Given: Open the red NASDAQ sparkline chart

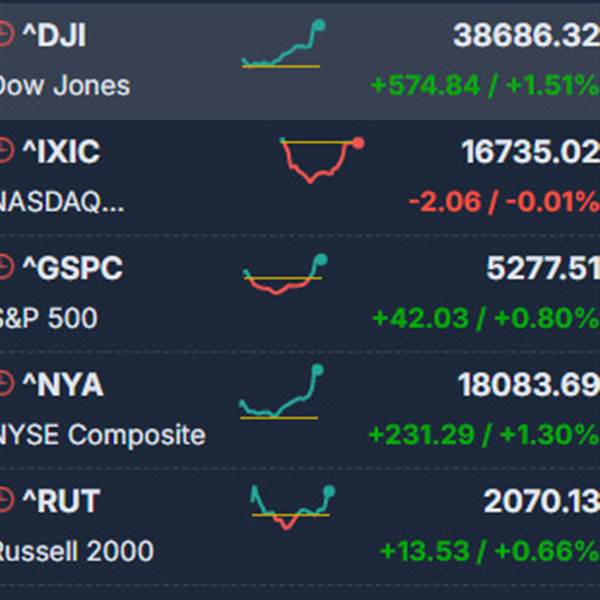Looking at the screenshot, I should [x=322, y=160].
